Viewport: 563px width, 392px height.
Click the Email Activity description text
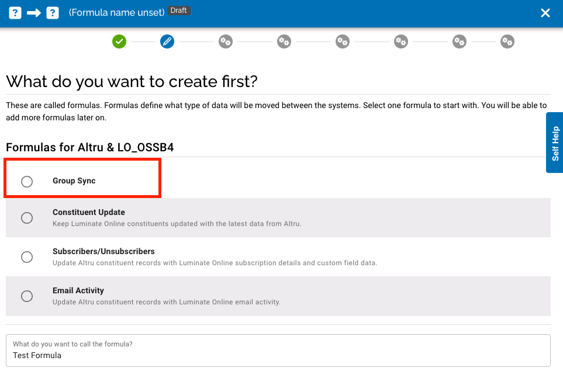167,302
